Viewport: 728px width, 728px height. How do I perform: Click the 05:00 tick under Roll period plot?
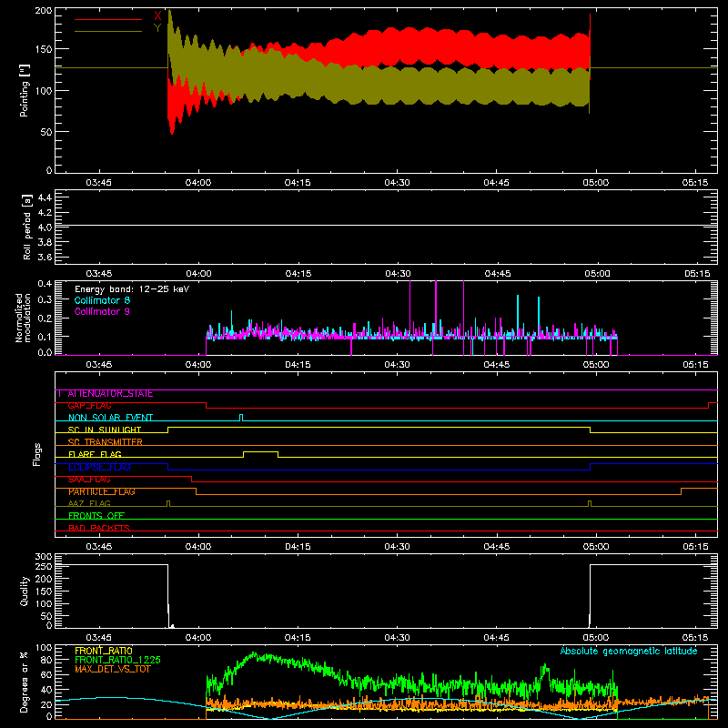click(597, 274)
